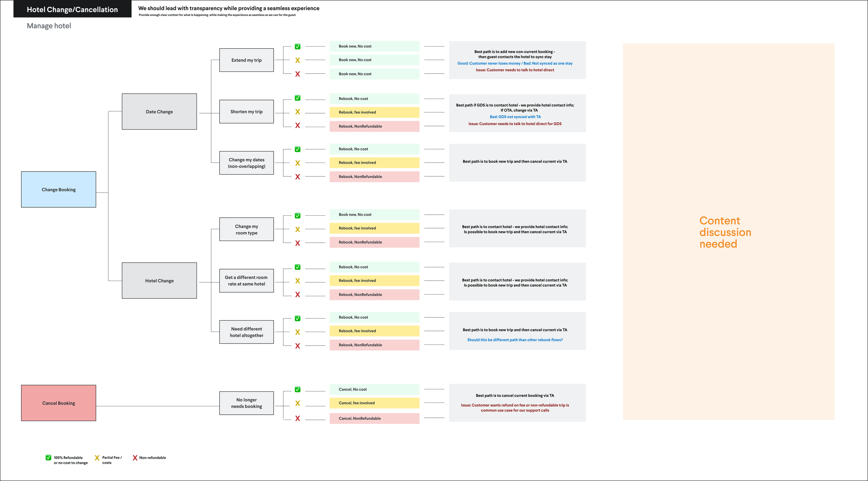
Task: Click the Content discussion needed panel
Action: [728, 232]
